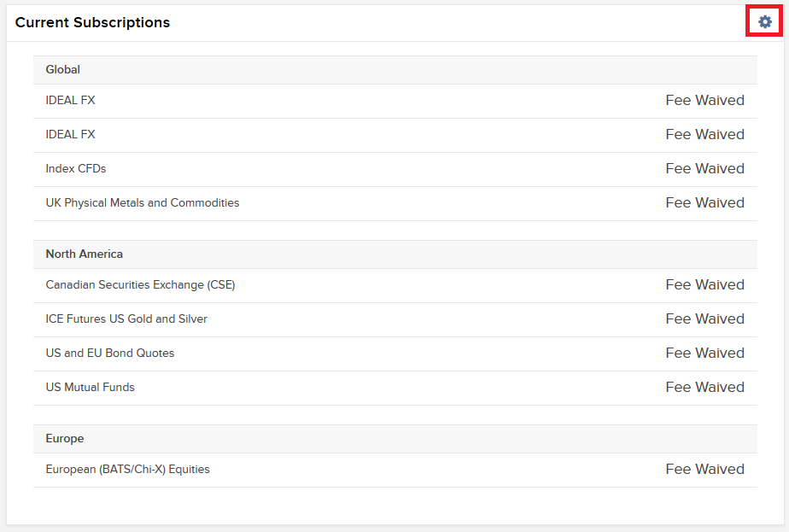Click Fee Waived for US Mutual Funds

point(704,388)
